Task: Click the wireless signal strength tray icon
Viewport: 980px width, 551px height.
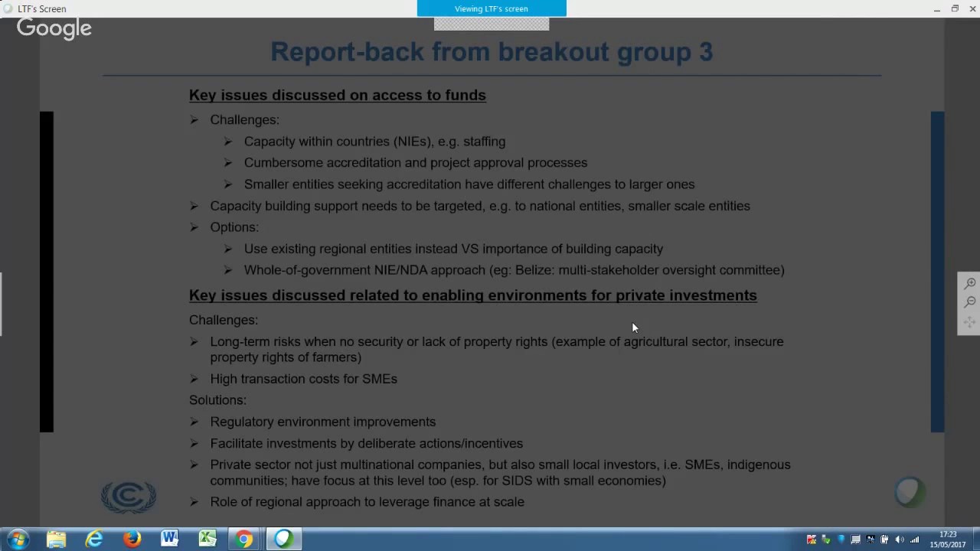Action: tap(915, 540)
